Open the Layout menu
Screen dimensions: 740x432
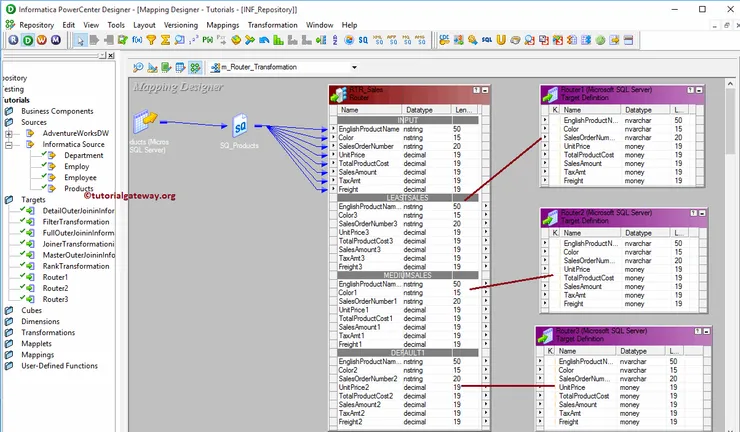144,25
